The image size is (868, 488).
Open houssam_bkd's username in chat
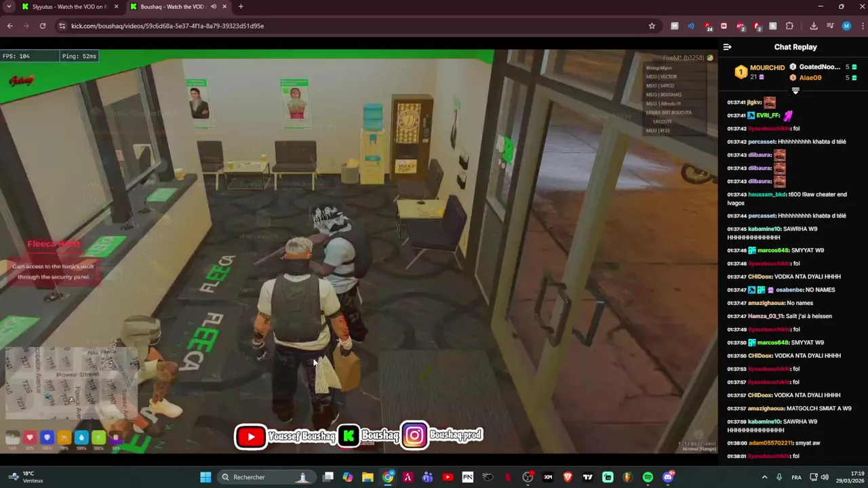[768, 195]
